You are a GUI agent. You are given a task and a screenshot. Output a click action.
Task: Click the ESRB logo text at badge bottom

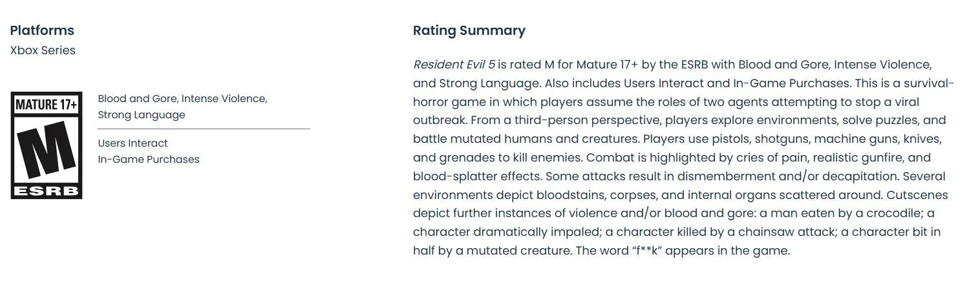[x=46, y=192]
